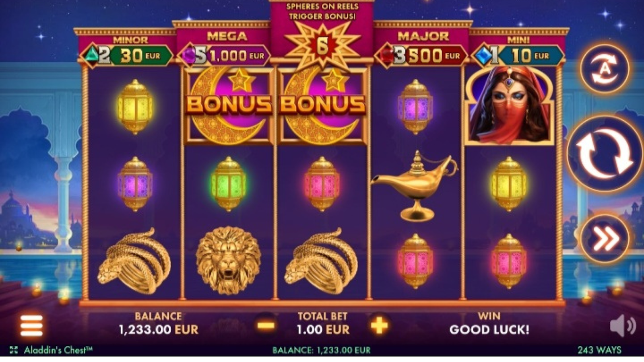Enable autoplay with the circular A arrows icon
Screen dimensions: 644x362
605,69
